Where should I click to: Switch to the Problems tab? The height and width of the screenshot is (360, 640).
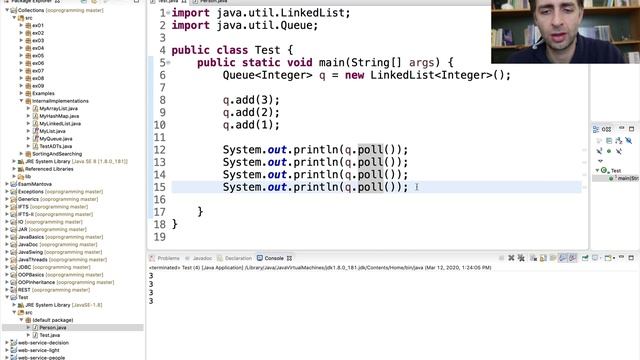point(164,258)
